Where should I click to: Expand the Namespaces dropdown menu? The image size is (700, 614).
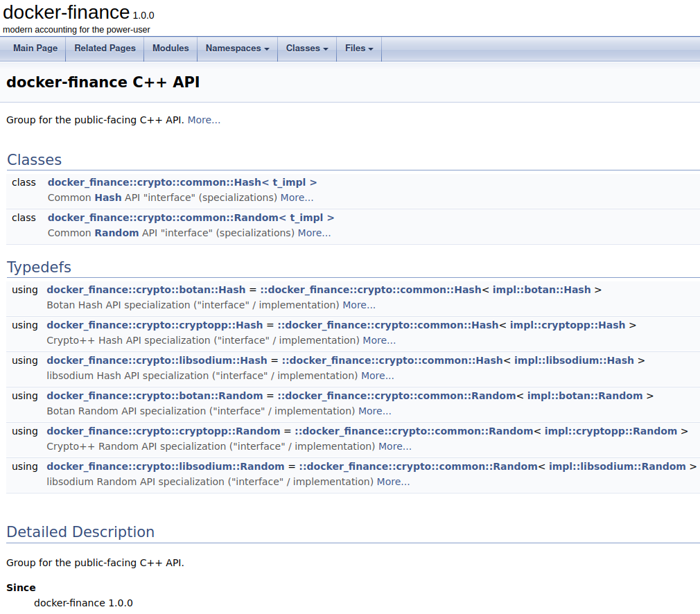click(237, 49)
